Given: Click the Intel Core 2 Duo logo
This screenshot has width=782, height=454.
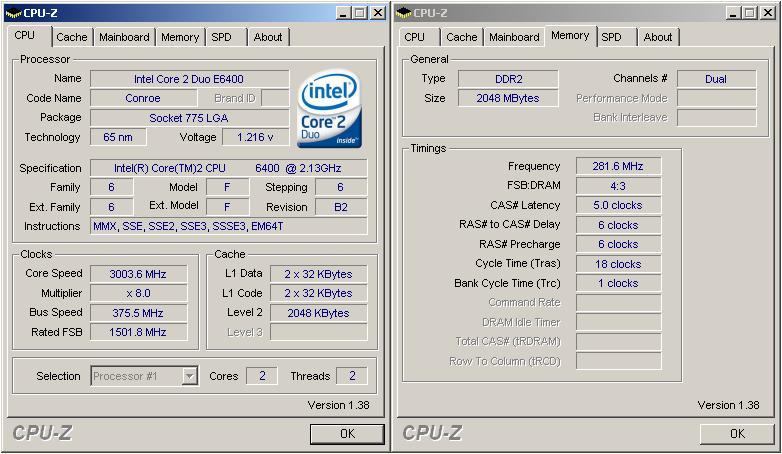Looking at the screenshot, I should pyautogui.click(x=329, y=109).
